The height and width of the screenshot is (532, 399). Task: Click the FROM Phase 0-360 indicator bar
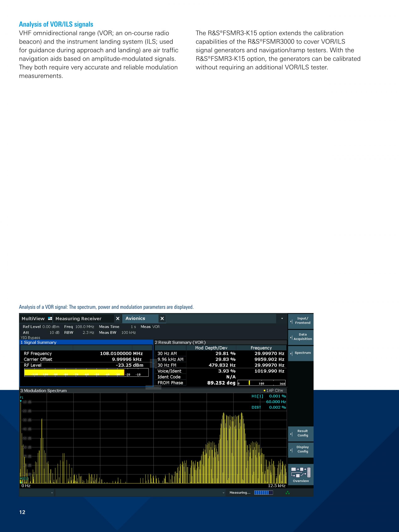[261, 383]
